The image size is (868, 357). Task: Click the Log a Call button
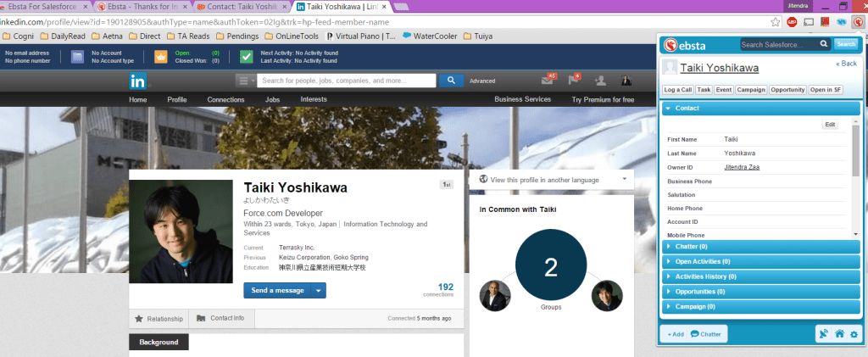(678, 90)
